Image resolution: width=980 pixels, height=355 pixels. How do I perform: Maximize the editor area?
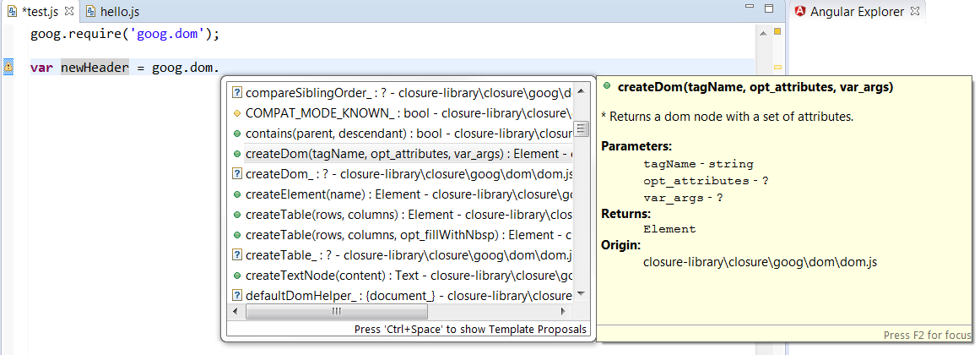[x=768, y=9]
